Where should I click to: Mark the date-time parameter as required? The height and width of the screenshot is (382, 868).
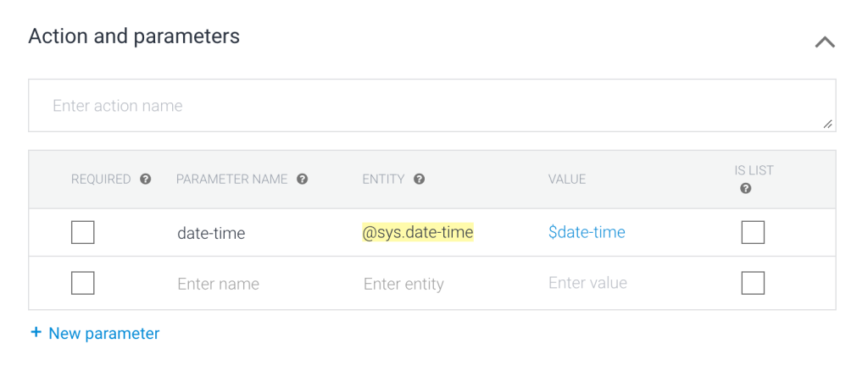83,232
